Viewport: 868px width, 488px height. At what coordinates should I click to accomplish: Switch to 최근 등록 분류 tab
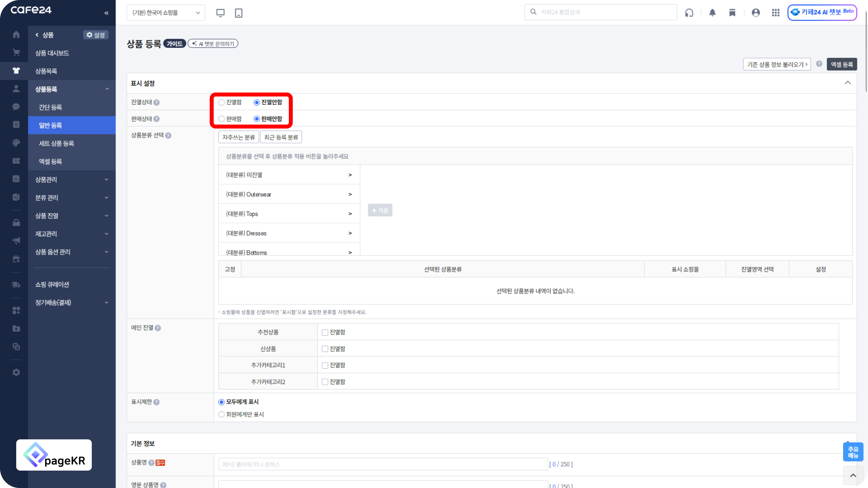click(x=281, y=137)
